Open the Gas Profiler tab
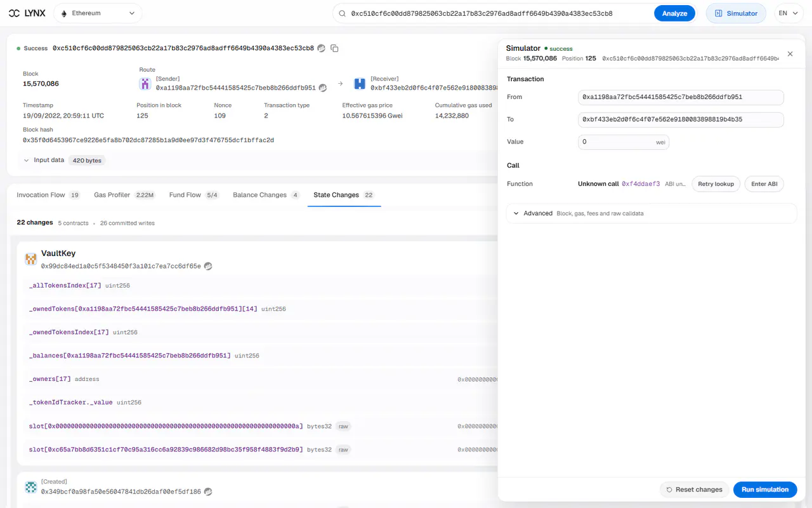The image size is (812, 508). pos(124,195)
